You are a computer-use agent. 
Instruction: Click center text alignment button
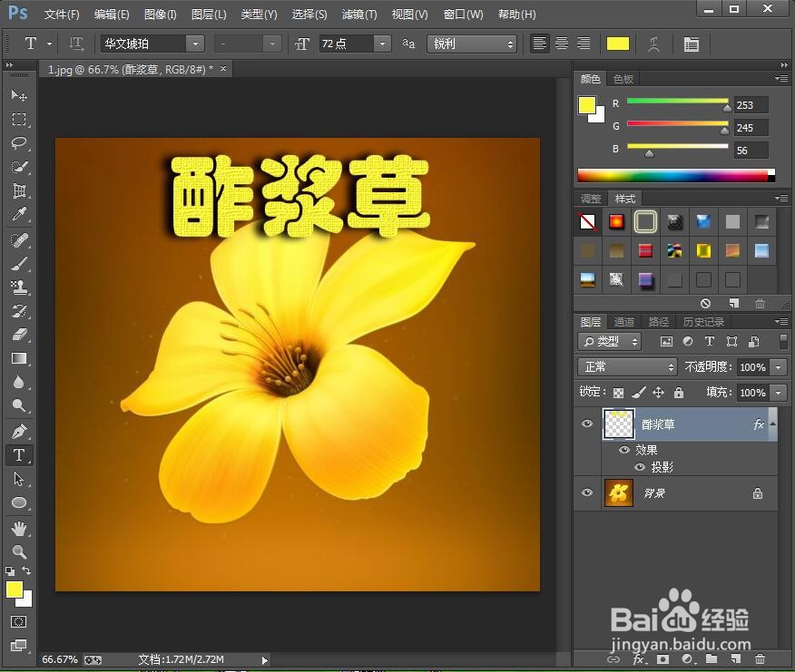562,43
